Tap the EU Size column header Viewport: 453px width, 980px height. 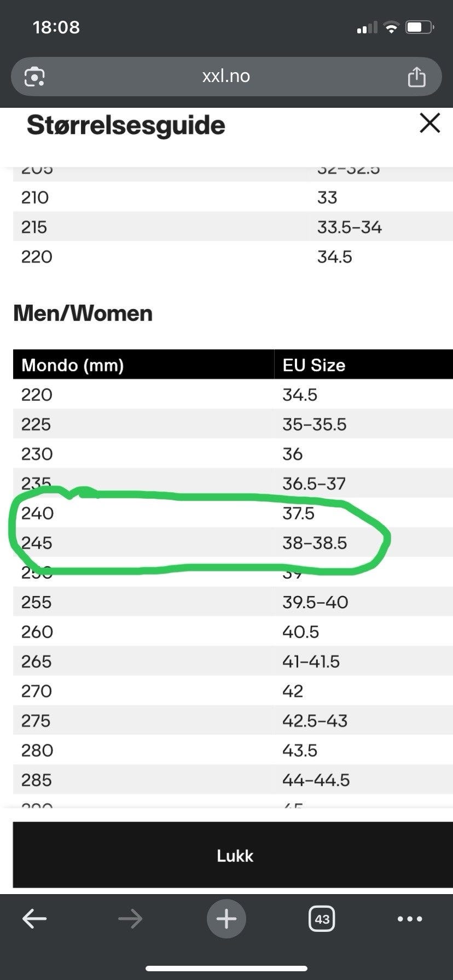[314, 365]
